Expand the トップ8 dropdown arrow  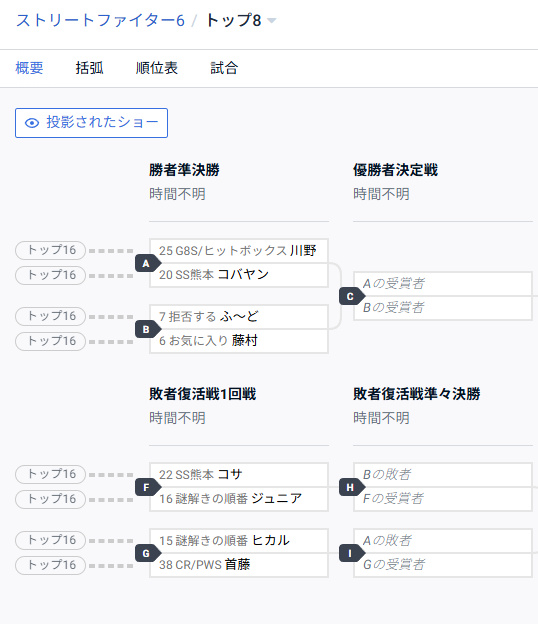(x=271, y=21)
